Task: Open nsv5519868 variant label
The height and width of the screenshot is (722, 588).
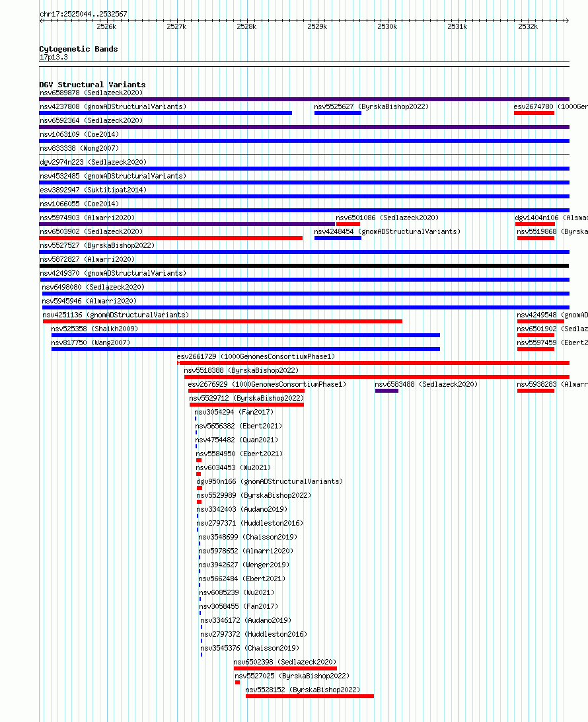Action: tap(552, 231)
